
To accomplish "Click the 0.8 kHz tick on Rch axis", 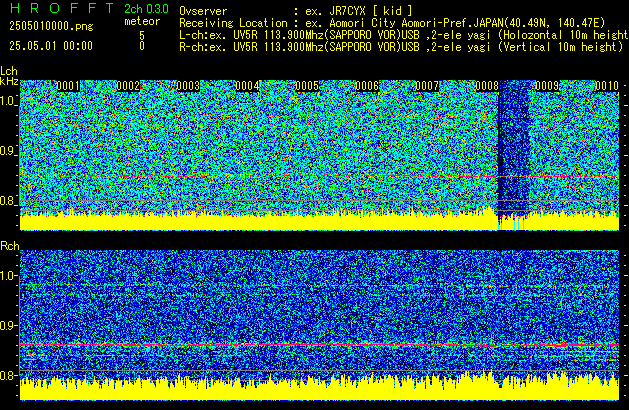I will pyautogui.click(x=8, y=375).
